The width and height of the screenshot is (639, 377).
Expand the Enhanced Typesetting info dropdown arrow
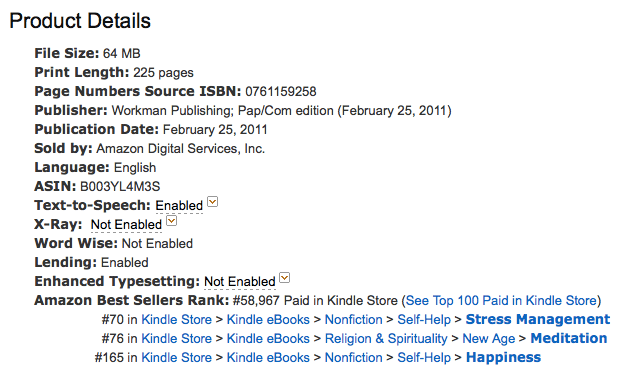click(284, 278)
